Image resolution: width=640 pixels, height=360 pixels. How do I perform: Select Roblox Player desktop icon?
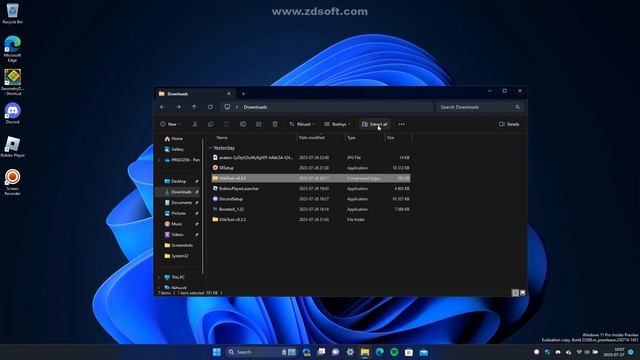12,147
